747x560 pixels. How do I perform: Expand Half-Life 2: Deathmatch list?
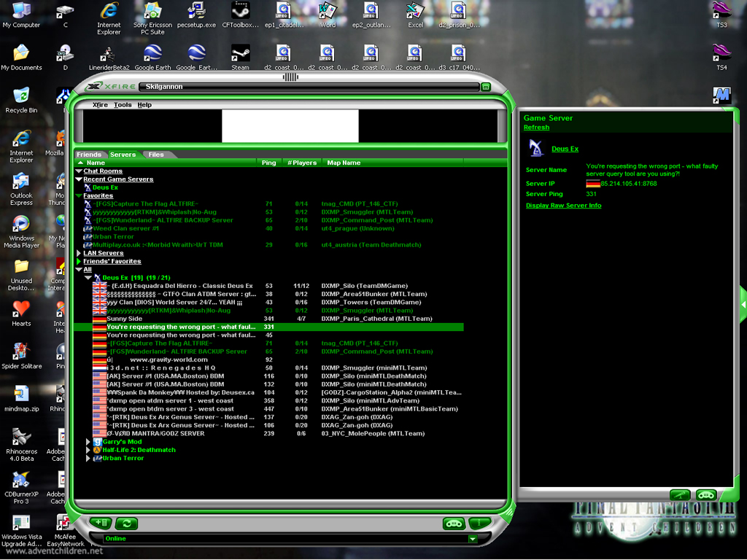click(x=88, y=450)
